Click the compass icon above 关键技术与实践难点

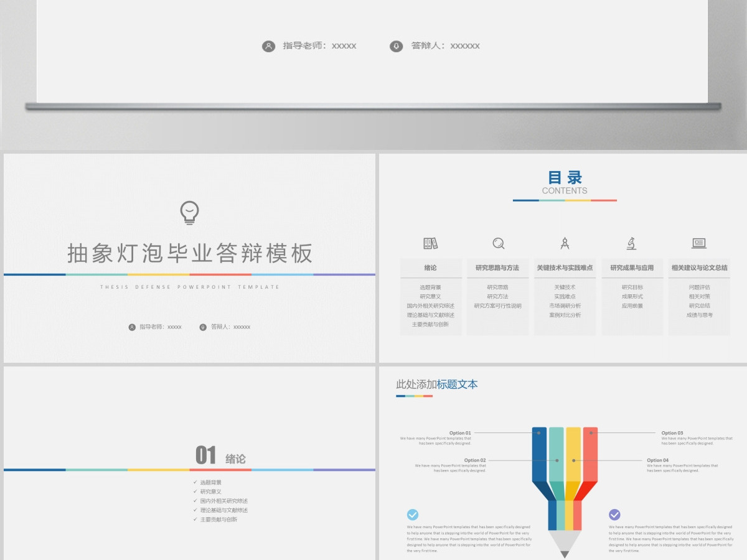click(565, 243)
